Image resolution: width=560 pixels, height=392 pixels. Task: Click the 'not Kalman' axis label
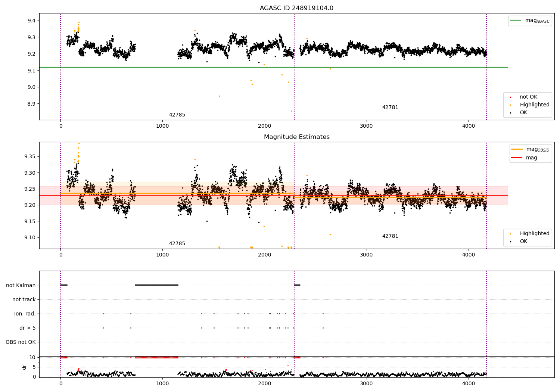coord(21,285)
